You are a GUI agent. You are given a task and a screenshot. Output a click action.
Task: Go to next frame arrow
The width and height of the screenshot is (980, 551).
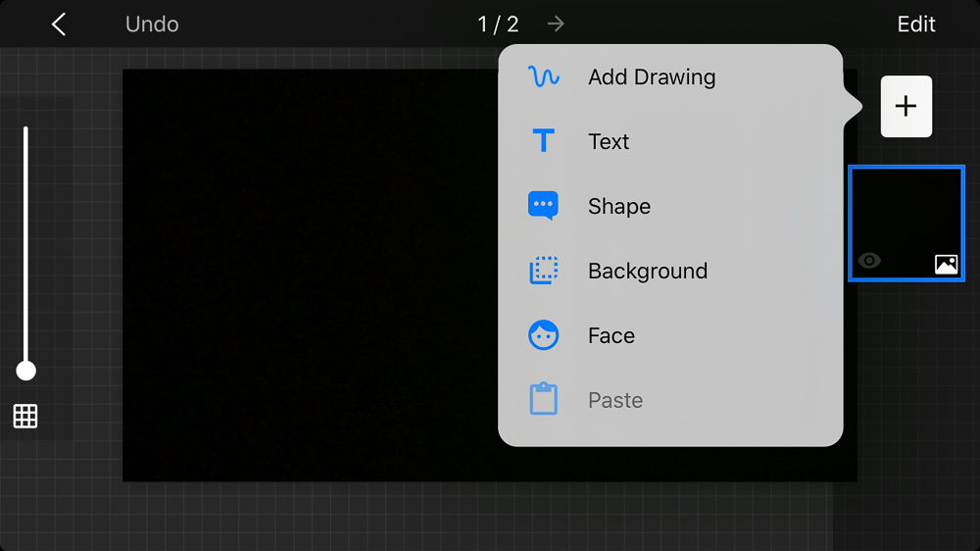coord(556,25)
